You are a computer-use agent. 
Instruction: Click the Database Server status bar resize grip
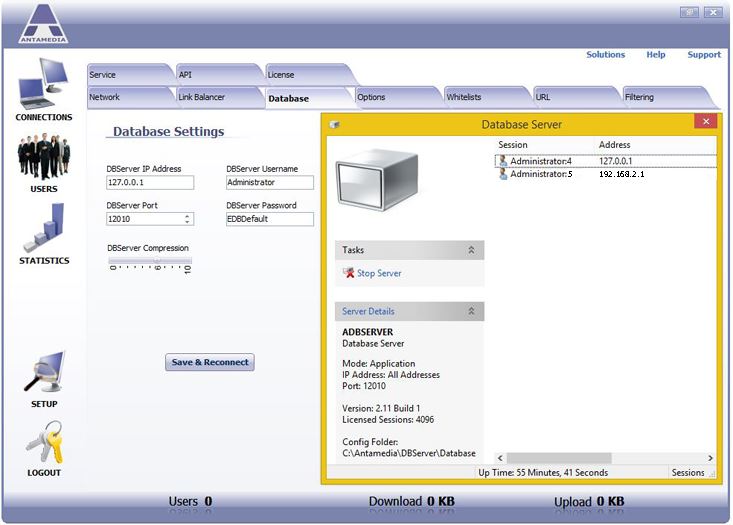pos(712,474)
